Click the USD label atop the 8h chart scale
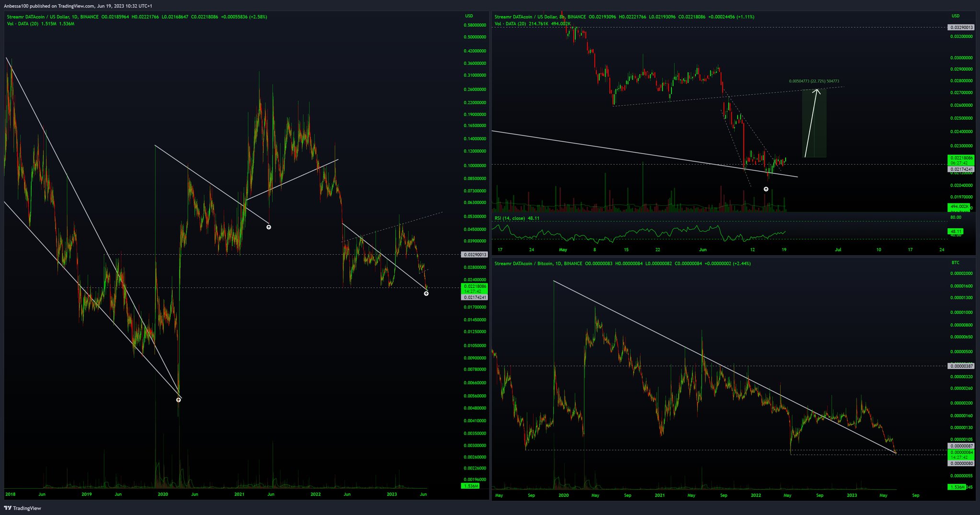This screenshot has height=515, width=980. (x=956, y=16)
